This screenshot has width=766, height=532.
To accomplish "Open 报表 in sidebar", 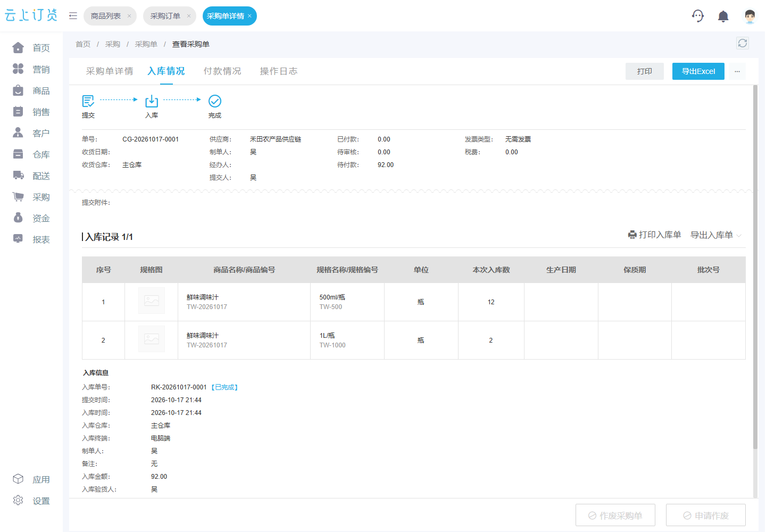I will pyautogui.click(x=31, y=239).
